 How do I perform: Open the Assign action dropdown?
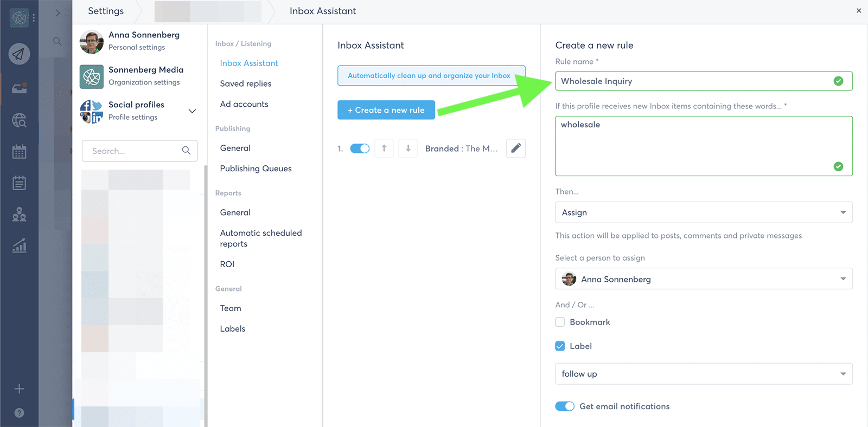click(704, 212)
